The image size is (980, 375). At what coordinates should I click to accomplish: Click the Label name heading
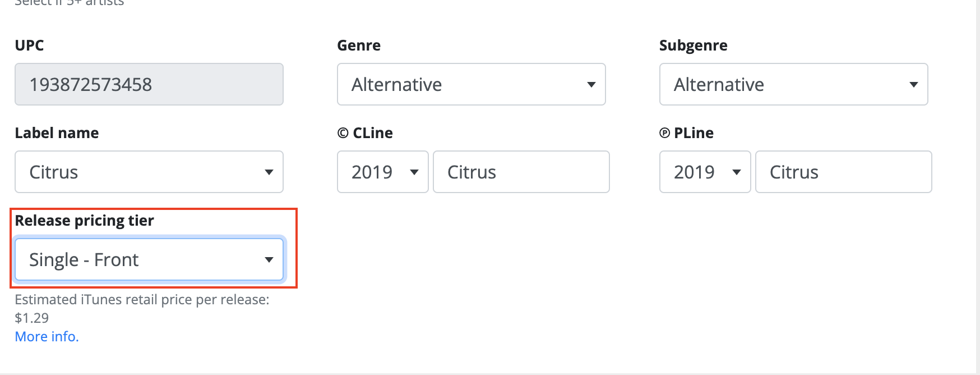[x=57, y=133]
